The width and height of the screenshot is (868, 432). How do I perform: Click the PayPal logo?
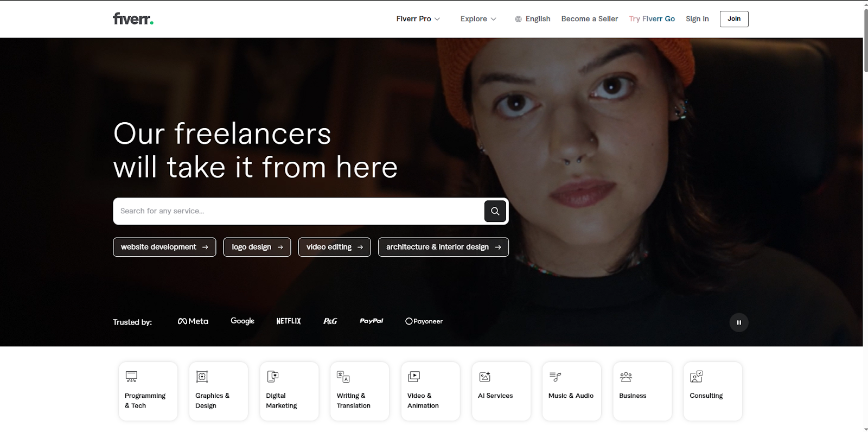coord(372,321)
